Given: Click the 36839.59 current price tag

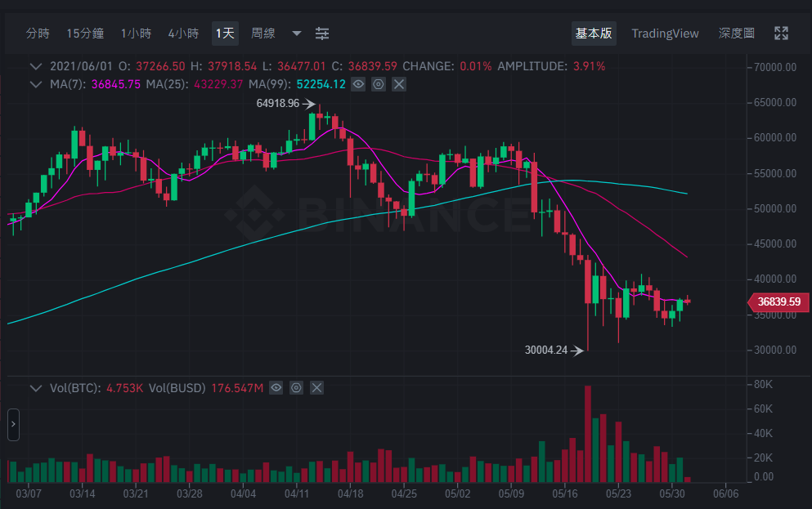Looking at the screenshot, I should coord(778,301).
